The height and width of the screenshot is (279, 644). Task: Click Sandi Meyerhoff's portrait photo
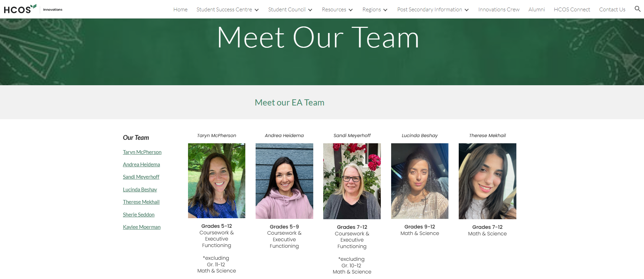[352, 181]
